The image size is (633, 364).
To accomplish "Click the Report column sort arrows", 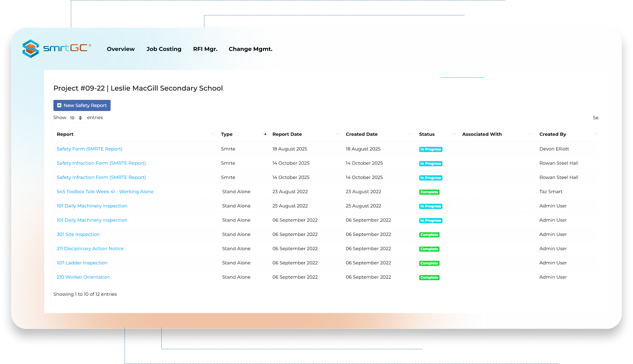I will click(212, 134).
